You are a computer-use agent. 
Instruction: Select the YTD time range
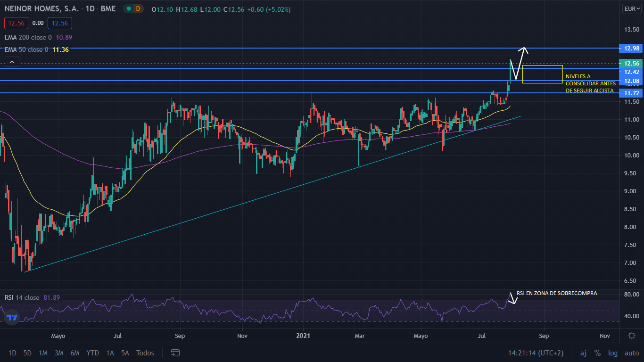(93, 353)
